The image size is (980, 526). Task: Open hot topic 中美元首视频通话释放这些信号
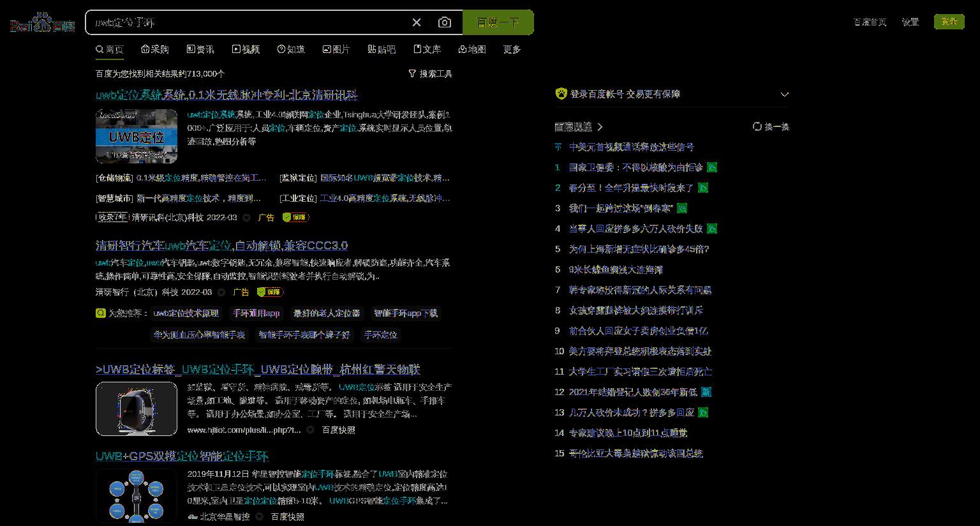[x=632, y=147]
